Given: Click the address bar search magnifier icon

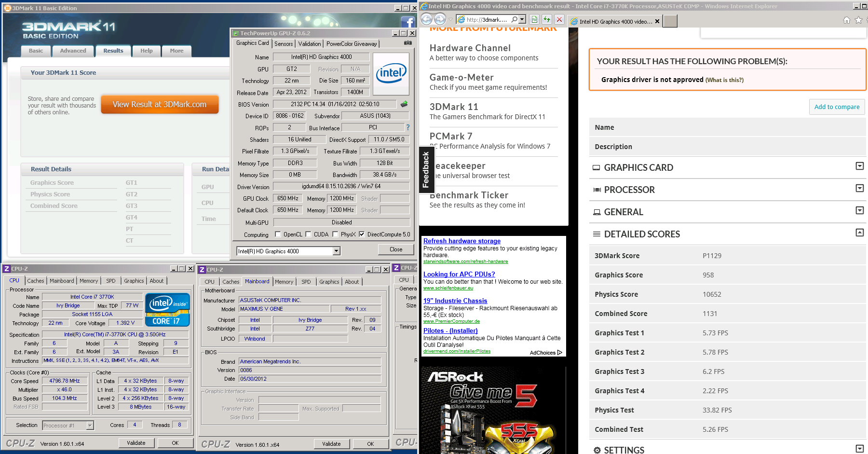Looking at the screenshot, I should (514, 20).
